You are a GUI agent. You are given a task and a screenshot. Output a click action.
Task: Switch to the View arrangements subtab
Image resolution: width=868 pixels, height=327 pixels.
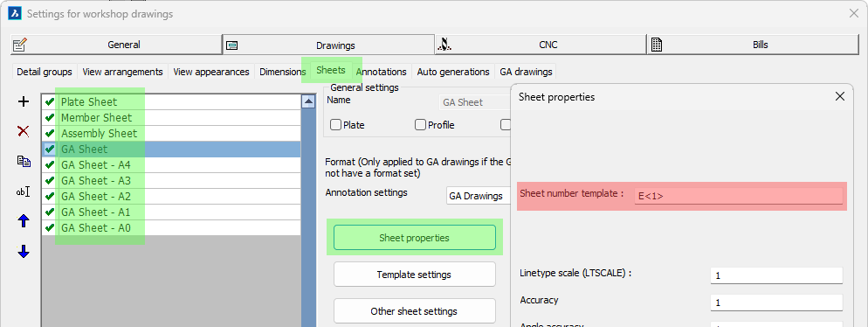pos(122,72)
